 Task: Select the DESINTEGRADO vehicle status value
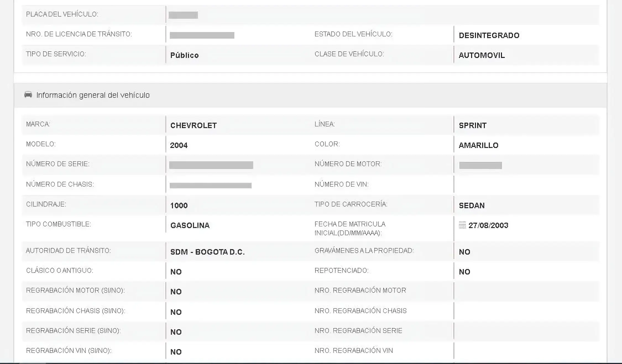[x=489, y=35]
